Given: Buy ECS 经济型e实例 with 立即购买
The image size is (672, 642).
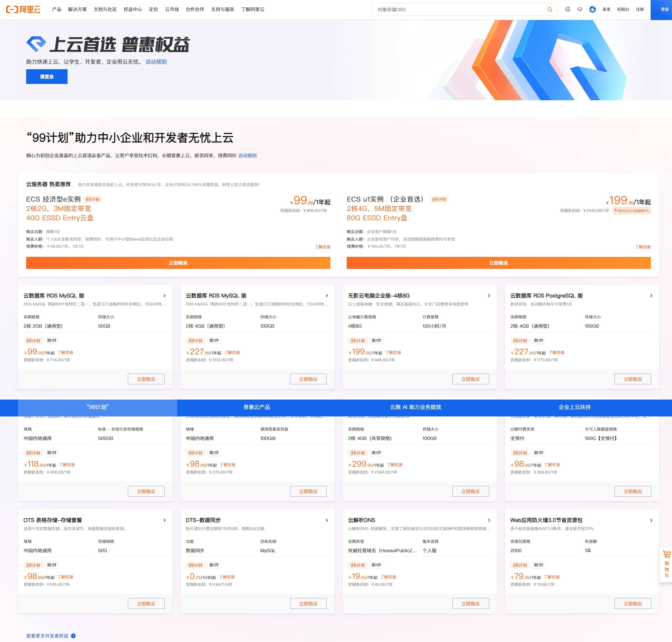Looking at the screenshot, I should (178, 263).
